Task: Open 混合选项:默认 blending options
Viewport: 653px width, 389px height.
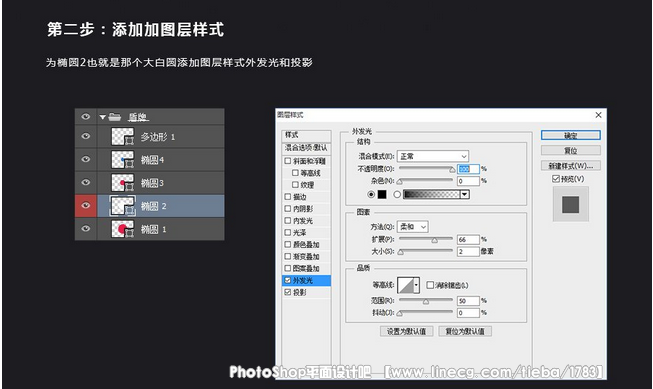Action: click(307, 148)
